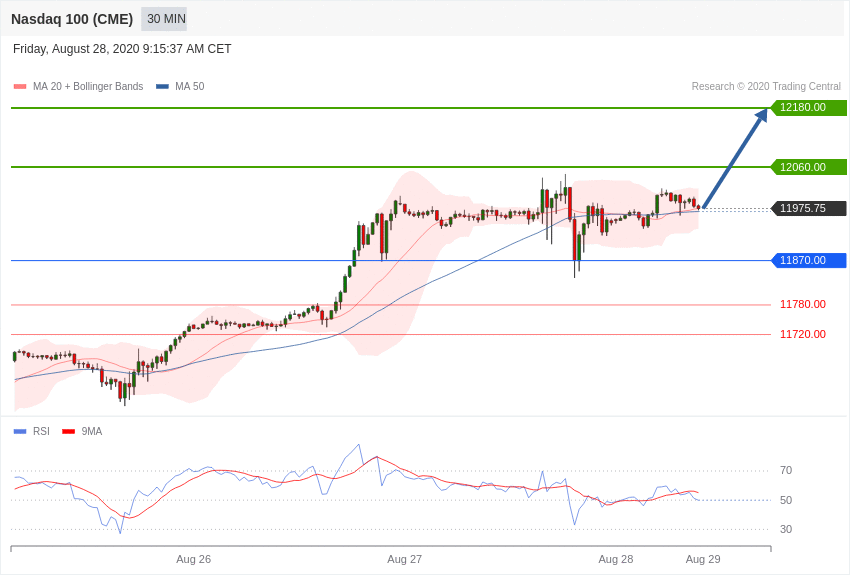
Task: Click the RSI 30 level label
Action: click(785, 529)
